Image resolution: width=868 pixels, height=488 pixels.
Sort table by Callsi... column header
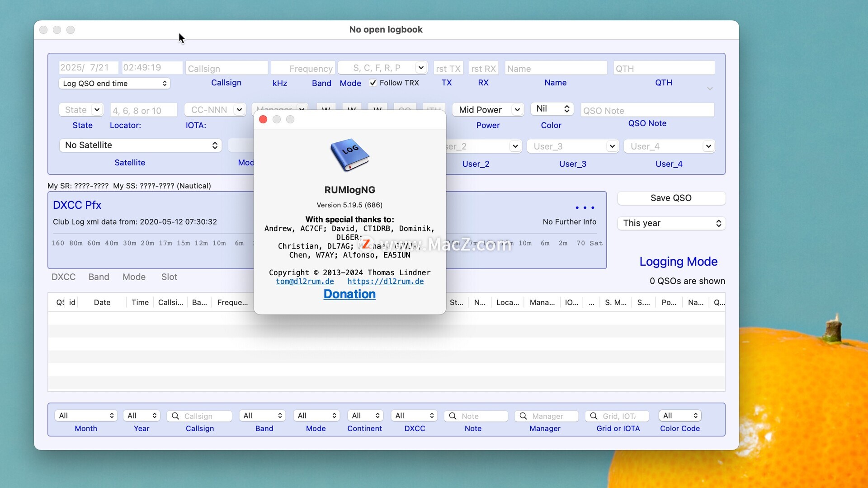[x=170, y=302]
